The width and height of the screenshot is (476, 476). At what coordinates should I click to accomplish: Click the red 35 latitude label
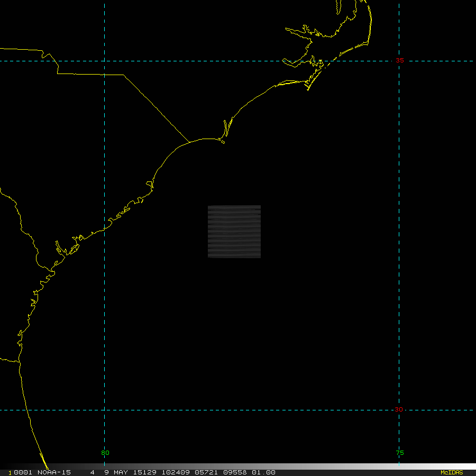click(400, 60)
